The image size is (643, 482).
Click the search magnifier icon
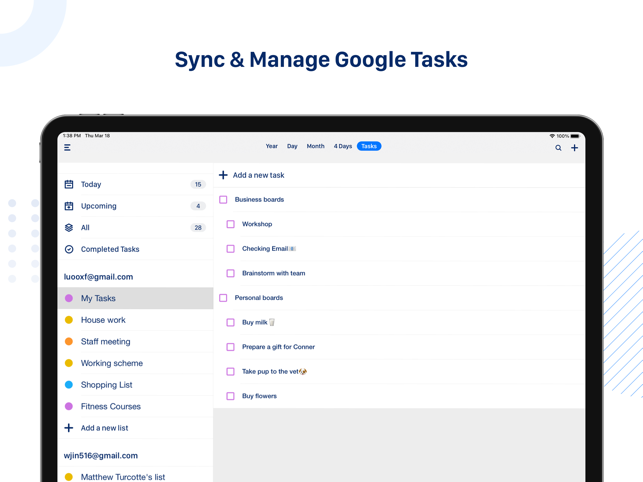click(x=558, y=148)
